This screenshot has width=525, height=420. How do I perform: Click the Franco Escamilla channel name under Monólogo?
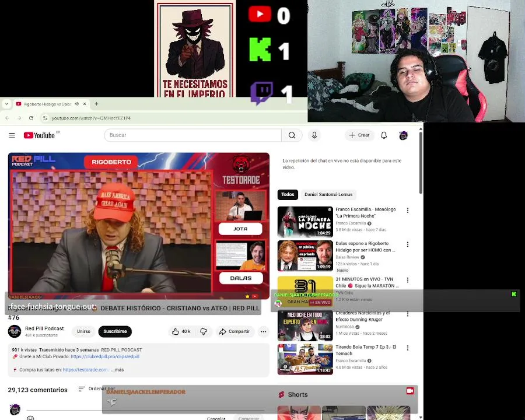[351, 223]
